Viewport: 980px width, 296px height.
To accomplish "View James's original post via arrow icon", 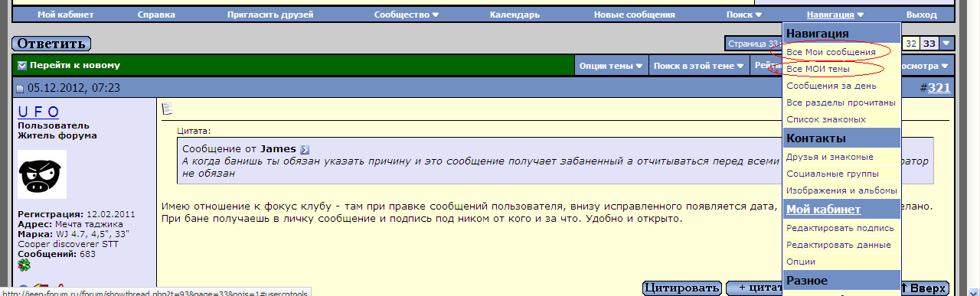I will click(304, 149).
